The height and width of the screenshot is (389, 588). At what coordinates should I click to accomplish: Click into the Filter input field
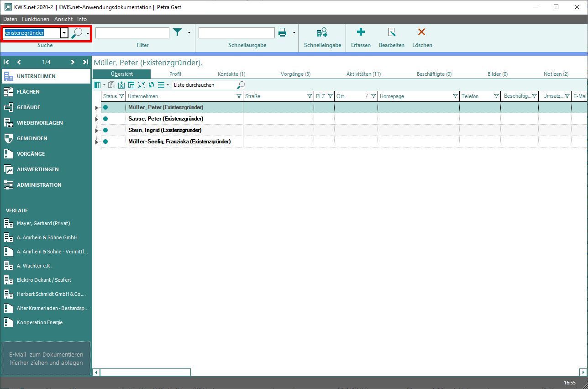[132, 33]
